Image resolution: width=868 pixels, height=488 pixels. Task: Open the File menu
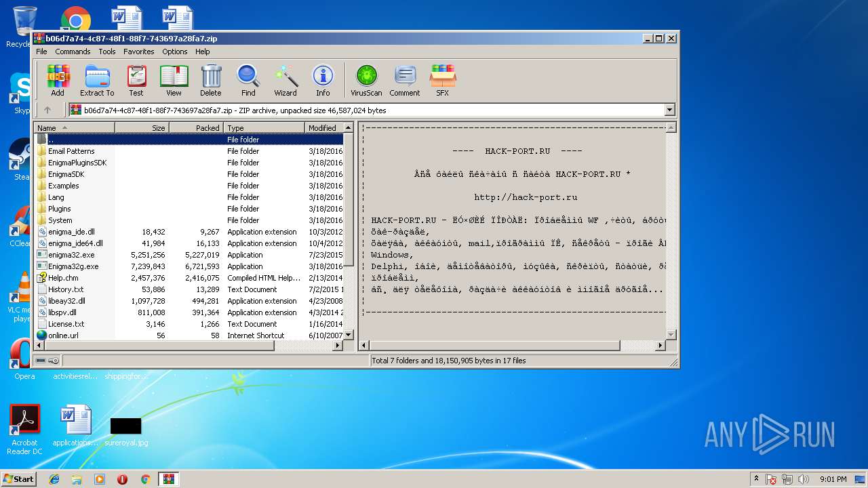[41, 52]
